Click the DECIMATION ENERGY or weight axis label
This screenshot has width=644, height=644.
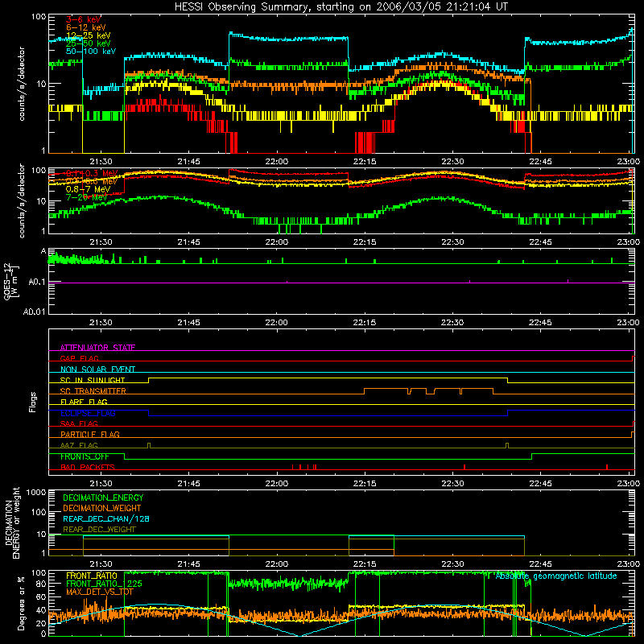click(12, 522)
